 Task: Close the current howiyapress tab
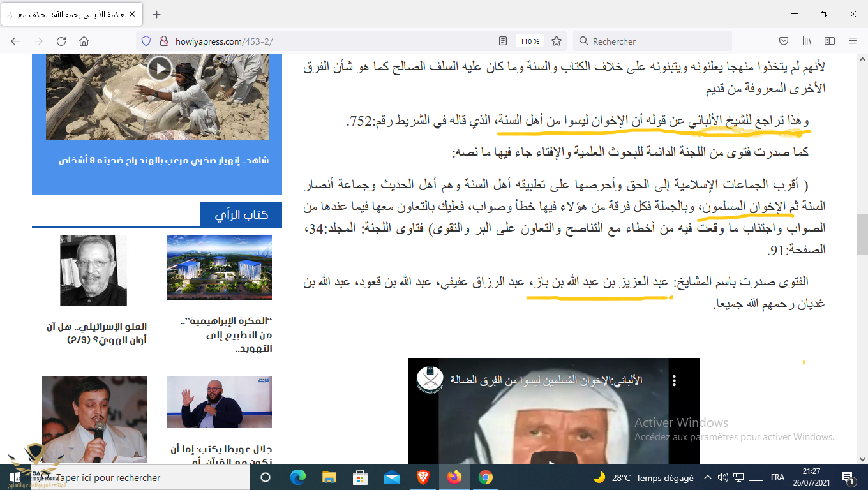coord(132,14)
